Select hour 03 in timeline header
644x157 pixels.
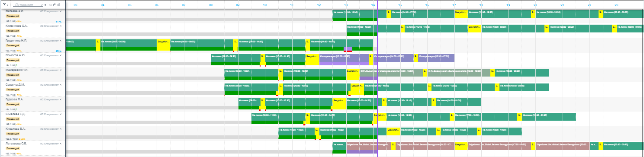76,5
